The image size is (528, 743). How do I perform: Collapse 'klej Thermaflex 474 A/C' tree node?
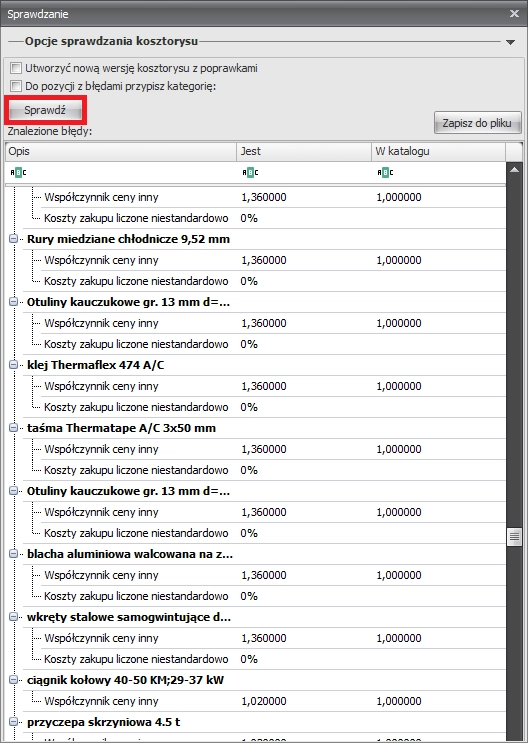click(x=14, y=365)
